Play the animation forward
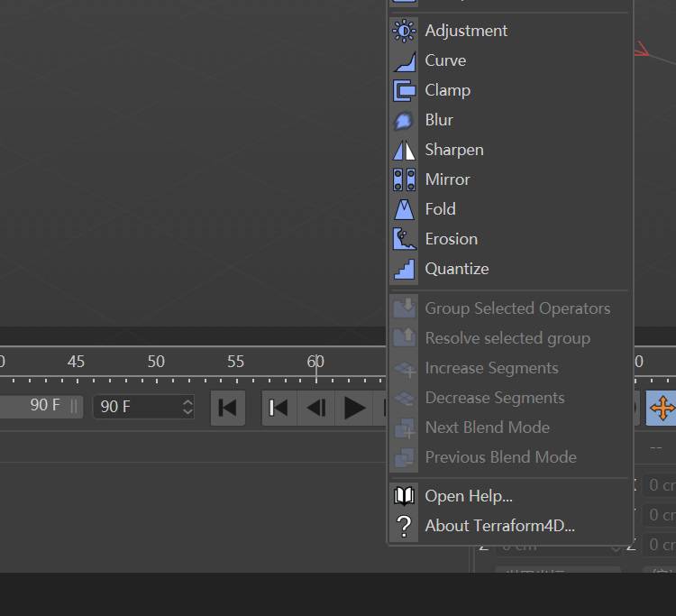Image resolution: width=676 pixels, height=616 pixels. pyautogui.click(x=354, y=408)
